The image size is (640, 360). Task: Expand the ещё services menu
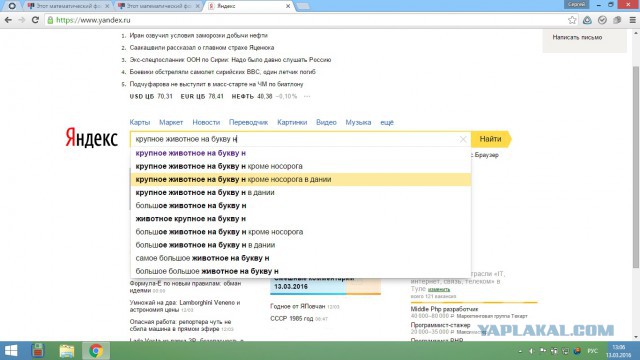(x=387, y=122)
